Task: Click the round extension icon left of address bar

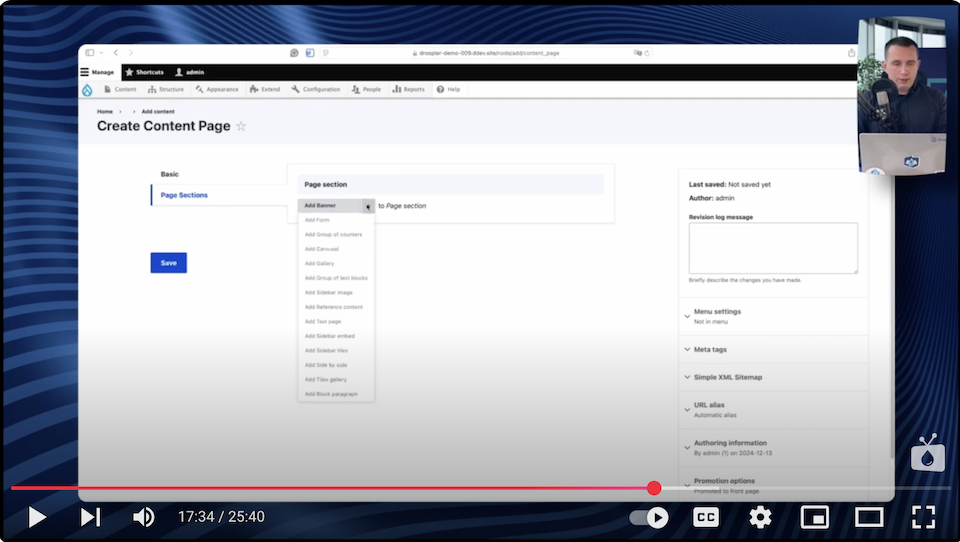Action: point(294,53)
